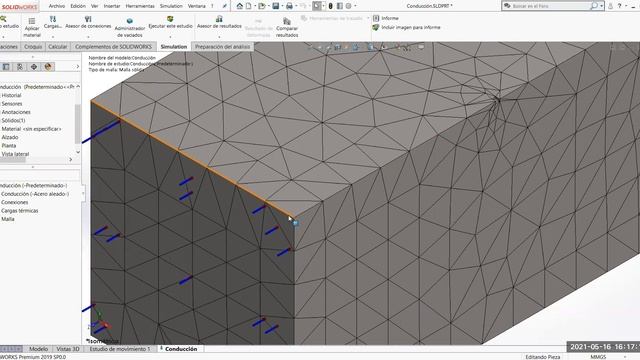Select Sólidos(1) in the feature tree
Screen dimensions: 640x360
[x=13, y=120]
